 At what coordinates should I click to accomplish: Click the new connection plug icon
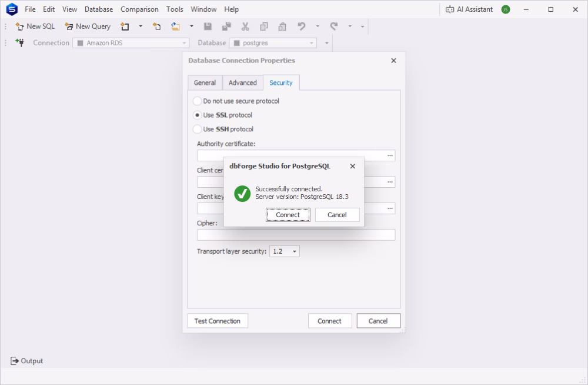(20, 43)
